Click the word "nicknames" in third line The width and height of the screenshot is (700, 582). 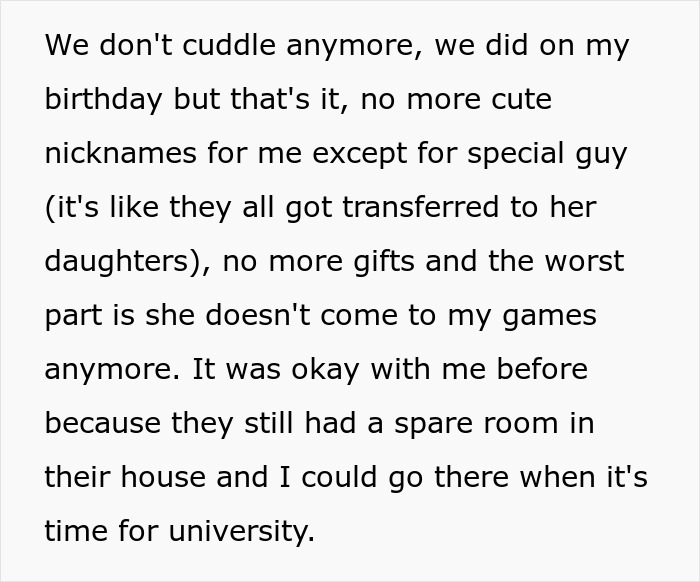pos(121,153)
